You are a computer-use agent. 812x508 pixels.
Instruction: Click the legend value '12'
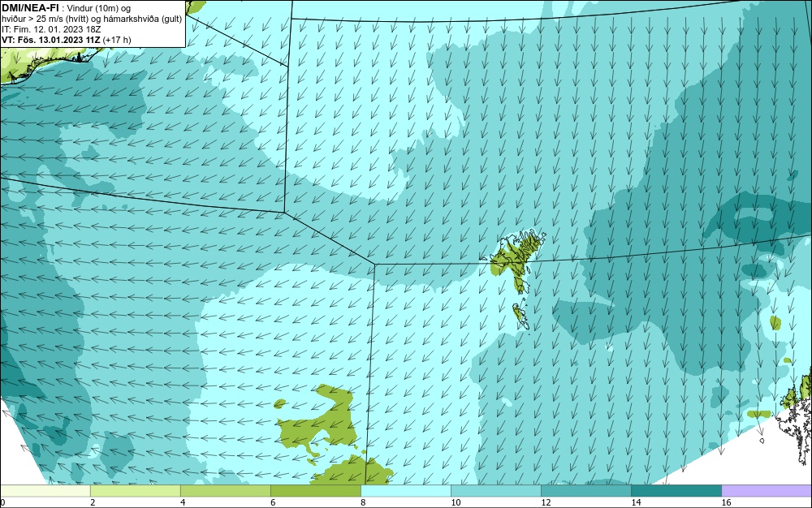pos(546,502)
